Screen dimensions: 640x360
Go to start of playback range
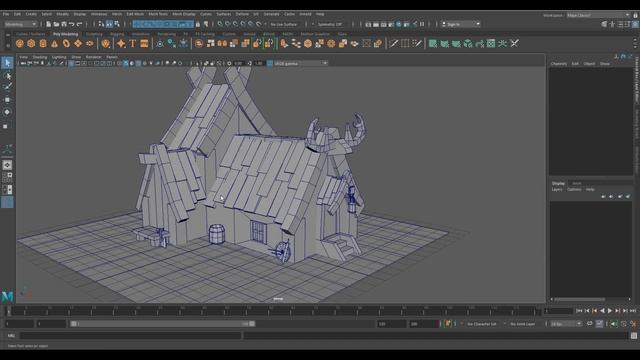click(579, 311)
